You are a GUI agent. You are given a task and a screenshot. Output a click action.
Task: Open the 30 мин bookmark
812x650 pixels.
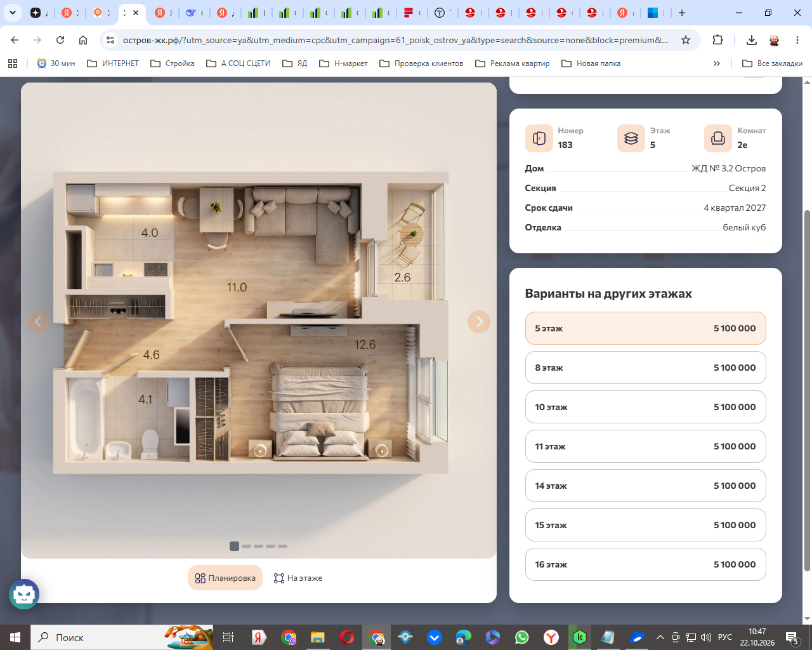56,63
